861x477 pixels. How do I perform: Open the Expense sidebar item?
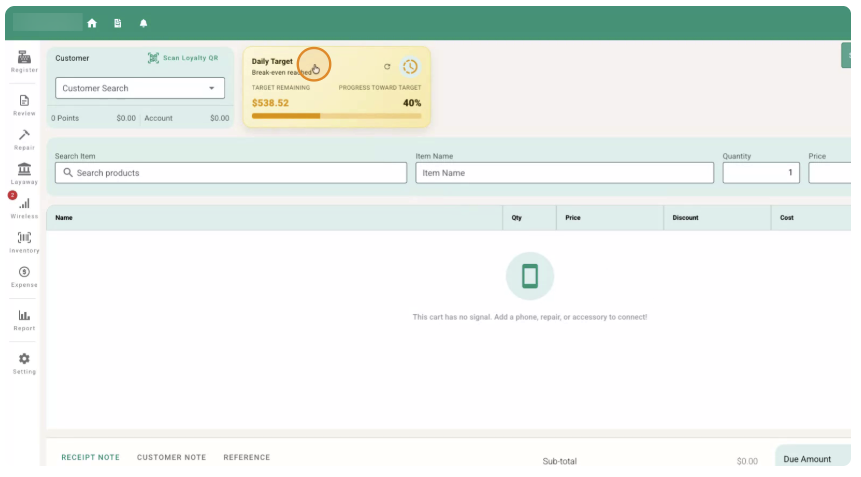point(24,277)
